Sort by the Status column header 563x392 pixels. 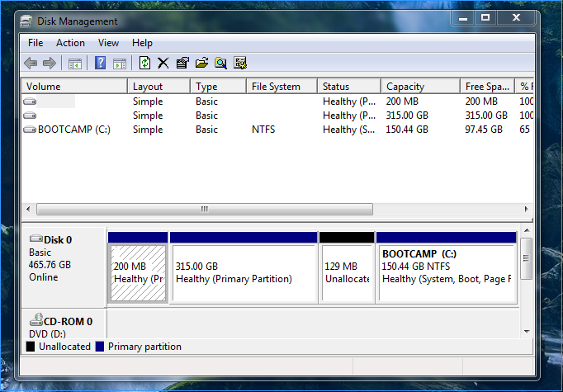coord(349,87)
